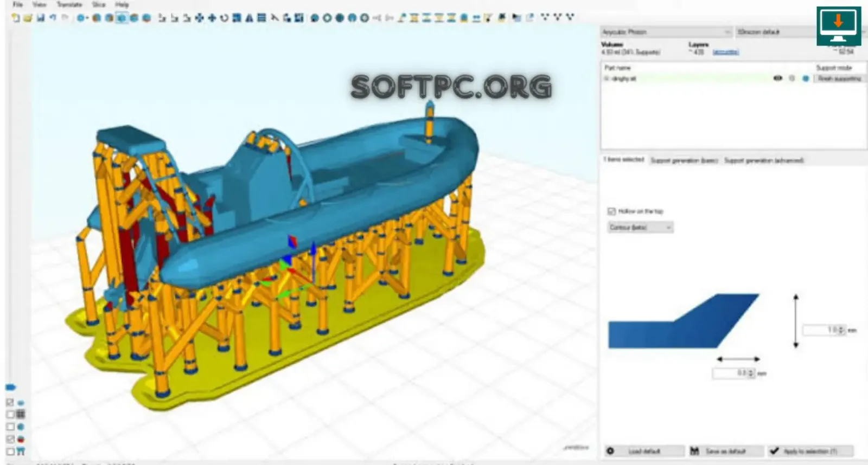
Task: Click the greyed Redo arrow icon
Action: coord(65,18)
